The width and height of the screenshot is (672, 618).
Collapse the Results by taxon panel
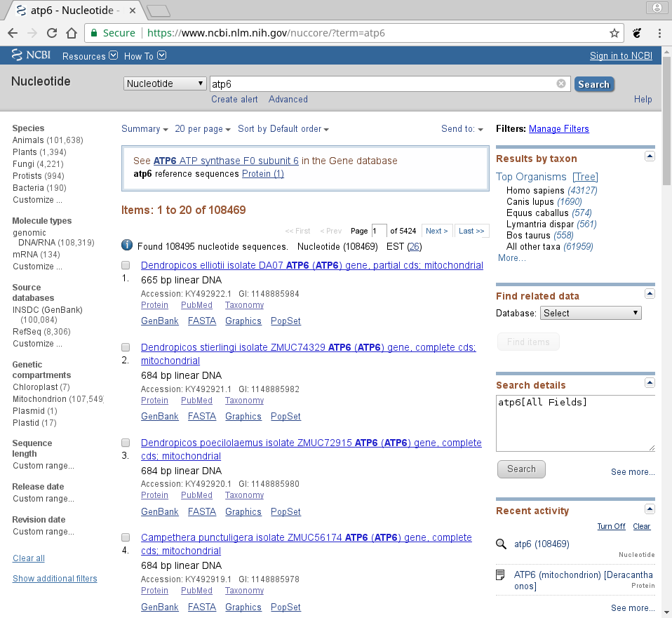tap(650, 156)
